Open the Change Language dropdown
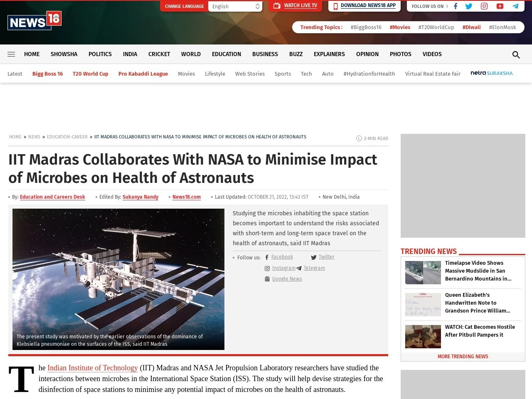The height and width of the screenshot is (399, 532). pos(235,6)
